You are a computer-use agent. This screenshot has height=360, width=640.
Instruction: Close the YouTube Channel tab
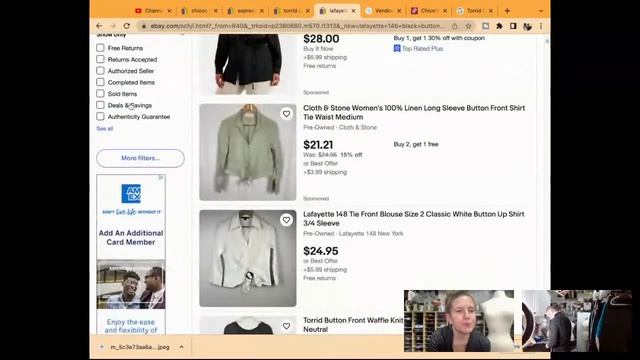coord(169,11)
